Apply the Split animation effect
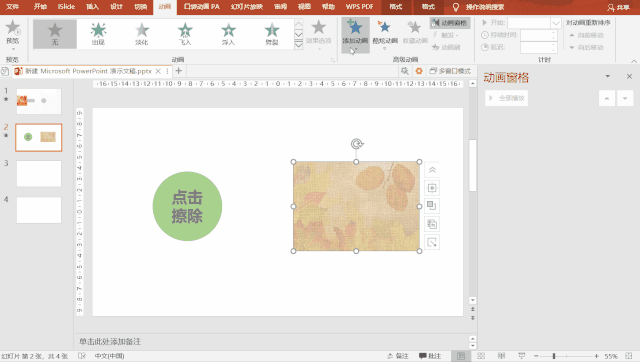The width and height of the screenshot is (640, 362). 271,34
